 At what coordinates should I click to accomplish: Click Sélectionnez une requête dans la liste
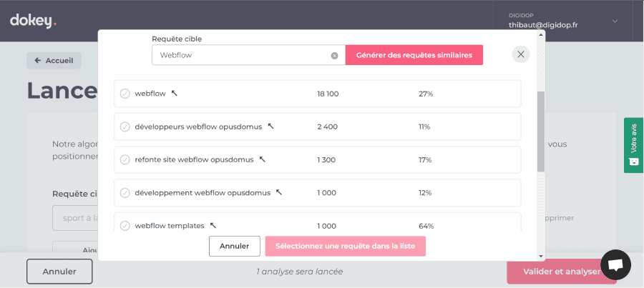point(345,246)
